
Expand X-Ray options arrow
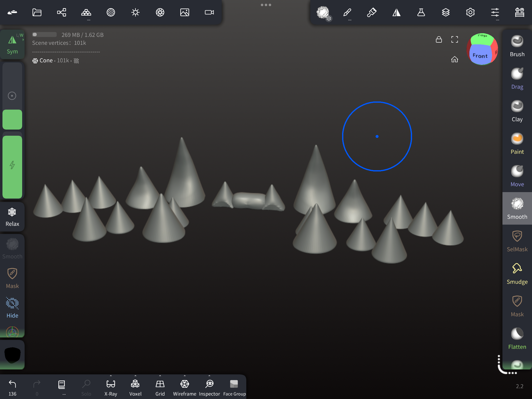tap(111, 376)
